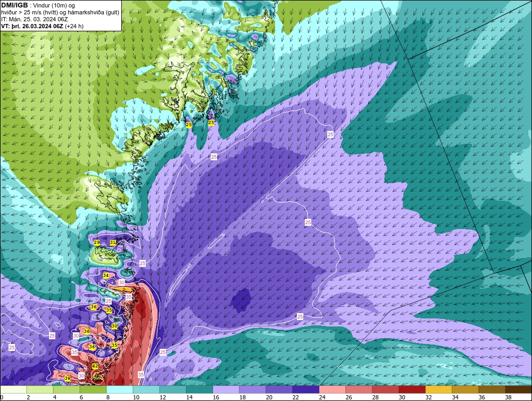The width and height of the screenshot is (532, 401).
Task: Pick the 14–16 m/s dark teal swatch
Action: pos(199,389)
